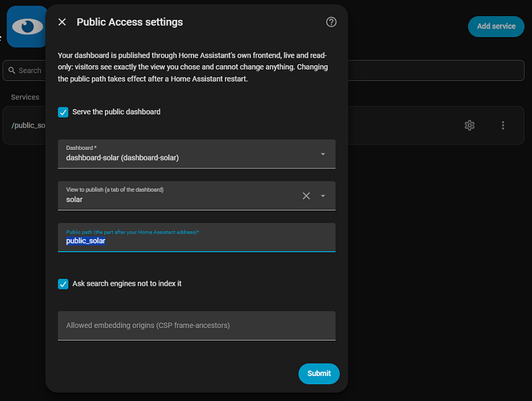The image size is (532, 401).
Task: Click the '/public_so' service row text
Action: [x=28, y=125]
